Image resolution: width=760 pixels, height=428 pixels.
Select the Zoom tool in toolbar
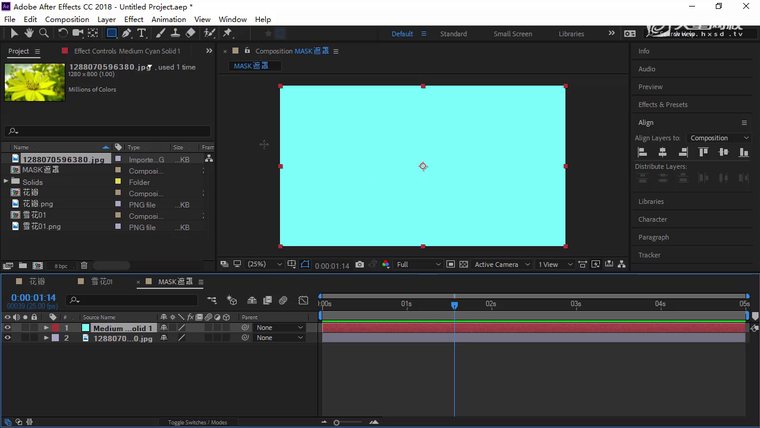(44, 33)
